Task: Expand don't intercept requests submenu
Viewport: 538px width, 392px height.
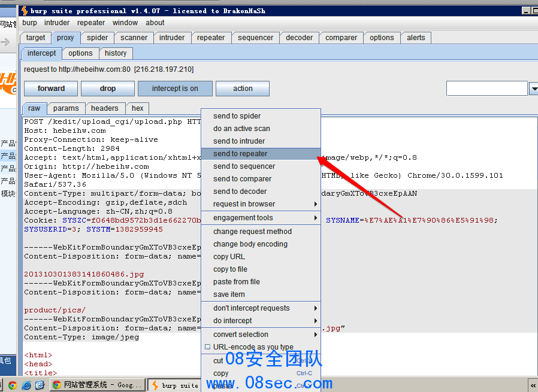Action: (x=261, y=308)
